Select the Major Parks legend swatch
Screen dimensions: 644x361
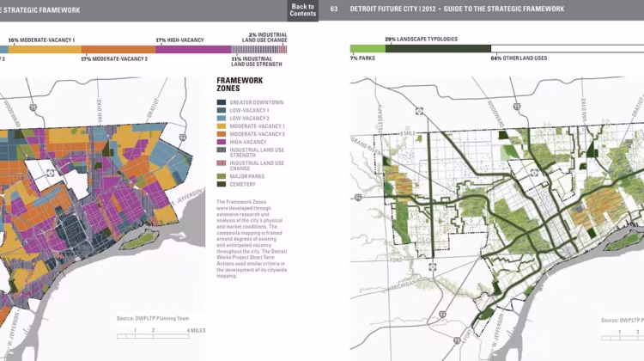[222, 175]
